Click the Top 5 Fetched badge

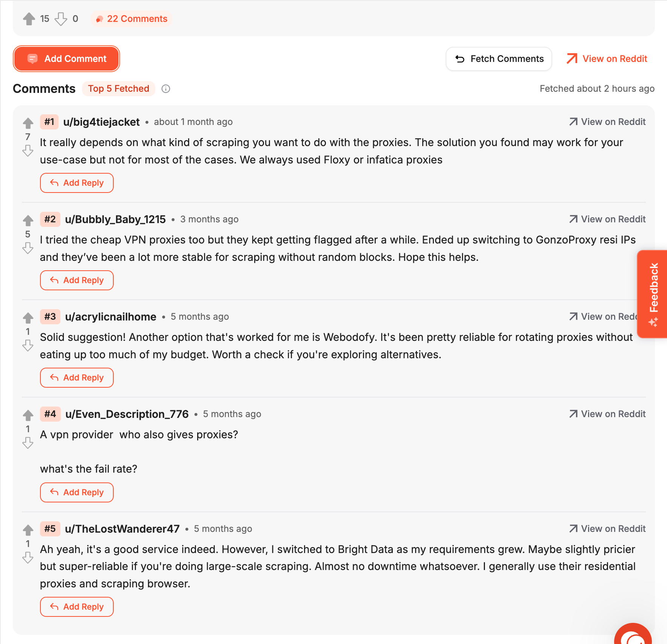pos(119,89)
